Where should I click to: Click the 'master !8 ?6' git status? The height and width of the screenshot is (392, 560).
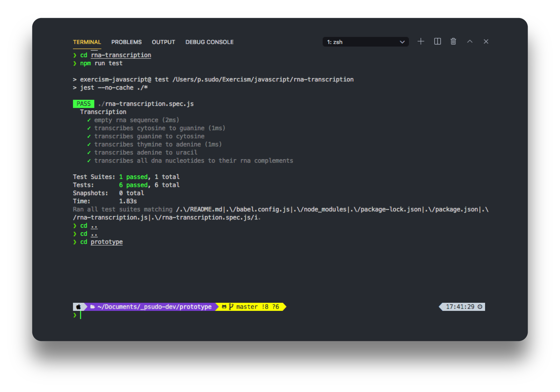click(x=257, y=307)
